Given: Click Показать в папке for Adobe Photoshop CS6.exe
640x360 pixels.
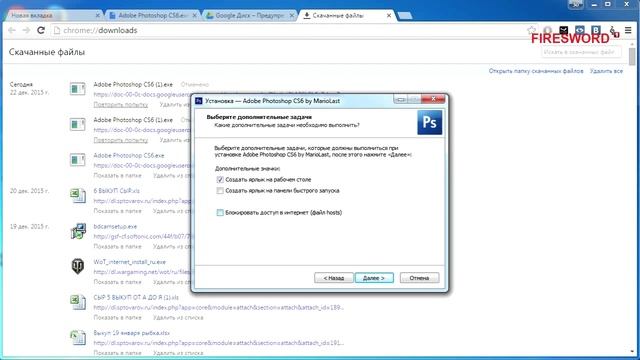Looking at the screenshot, I should click(x=118, y=176).
